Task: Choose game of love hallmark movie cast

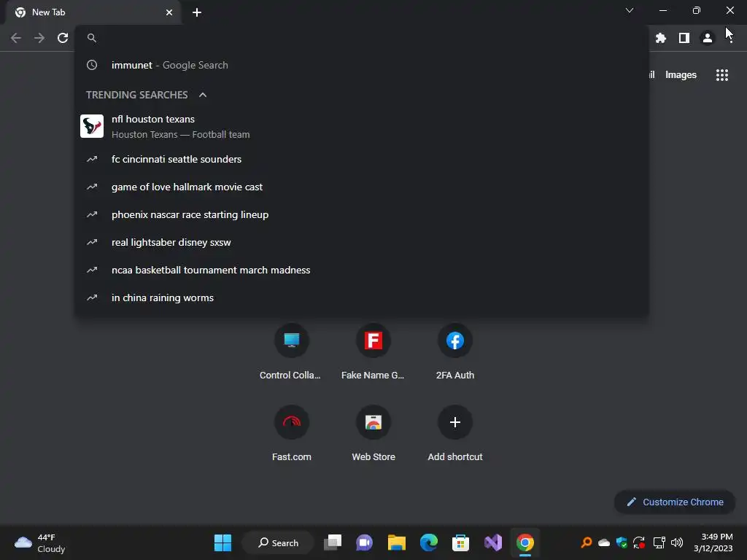Action: [x=362, y=187]
